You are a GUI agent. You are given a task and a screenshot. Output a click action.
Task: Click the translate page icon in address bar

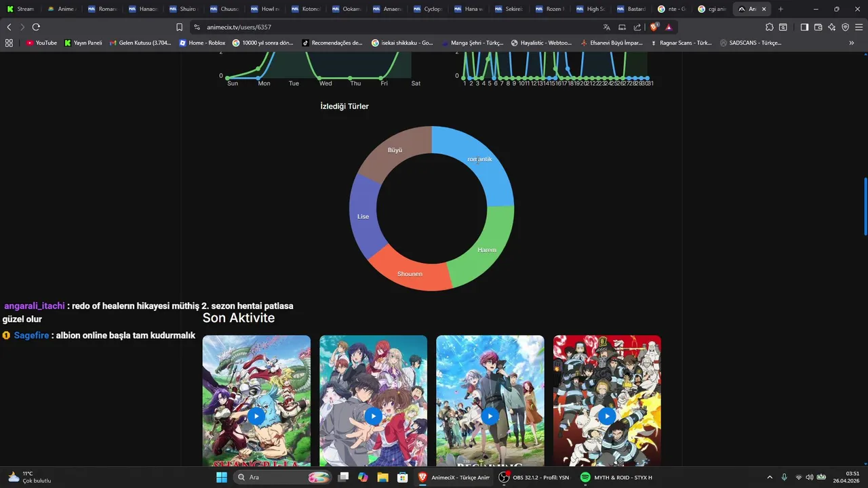(606, 27)
